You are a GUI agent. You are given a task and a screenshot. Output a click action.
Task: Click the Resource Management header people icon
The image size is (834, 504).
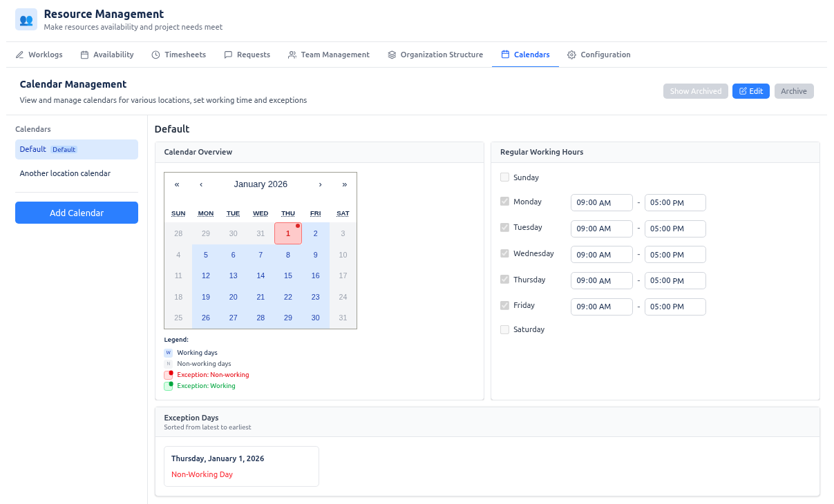(x=26, y=19)
